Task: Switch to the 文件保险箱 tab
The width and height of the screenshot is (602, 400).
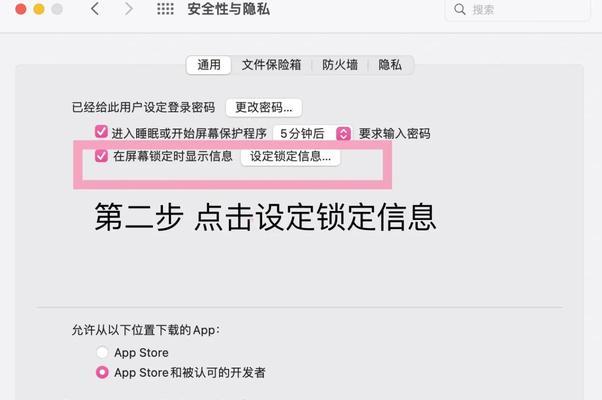Action: [271, 65]
